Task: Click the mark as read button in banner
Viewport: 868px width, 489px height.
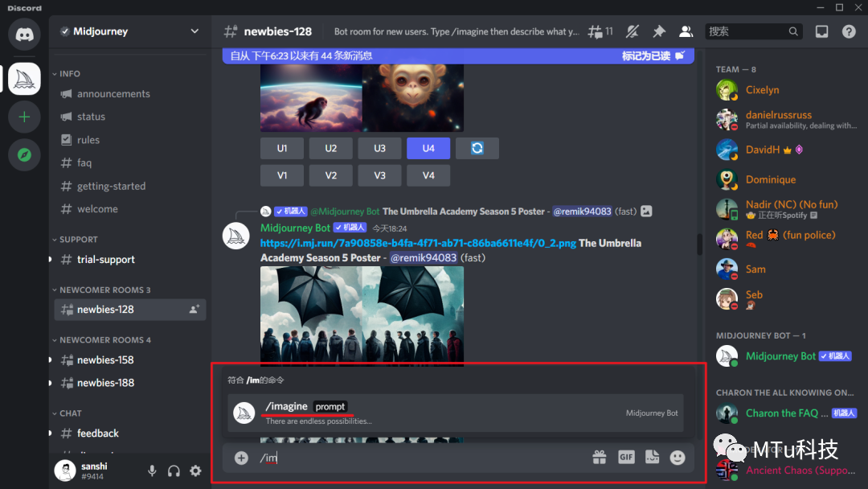Action: pyautogui.click(x=653, y=55)
